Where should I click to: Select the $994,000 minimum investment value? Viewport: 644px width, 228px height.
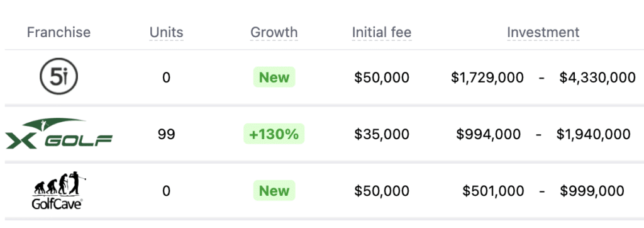pos(488,134)
